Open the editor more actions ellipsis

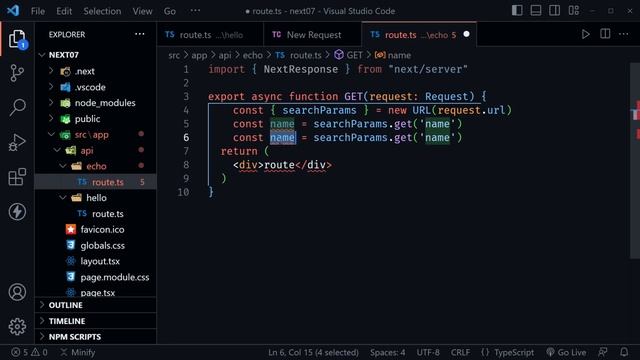pos(624,34)
